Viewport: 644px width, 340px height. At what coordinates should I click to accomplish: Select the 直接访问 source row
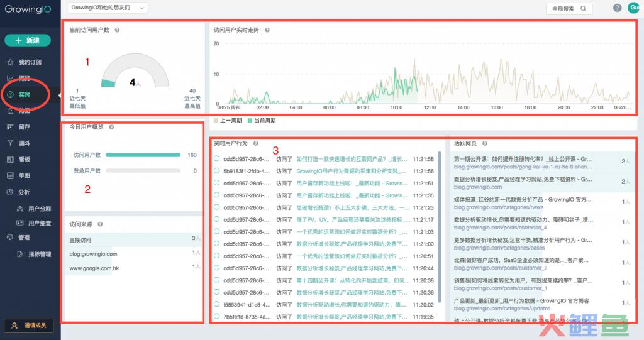click(135, 239)
